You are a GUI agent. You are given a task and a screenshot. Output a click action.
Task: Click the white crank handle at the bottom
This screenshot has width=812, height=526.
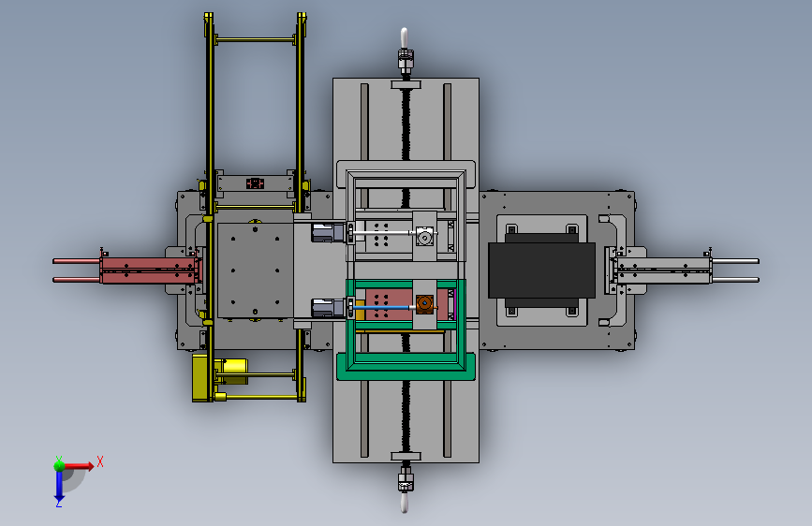click(405, 503)
